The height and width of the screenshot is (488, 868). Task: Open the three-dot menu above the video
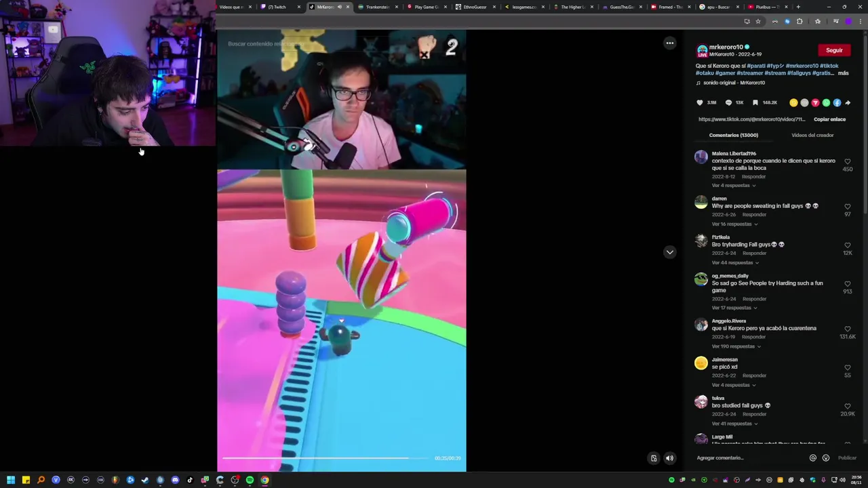(669, 43)
